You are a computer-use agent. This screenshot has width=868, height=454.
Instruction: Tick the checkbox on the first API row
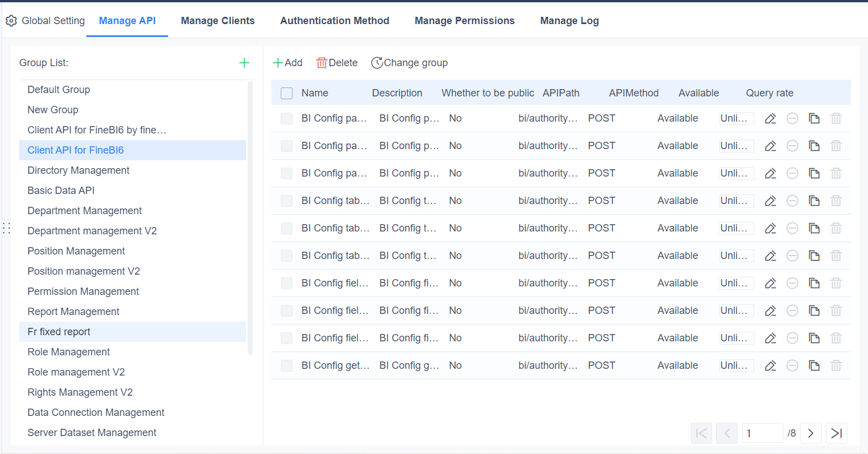pyautogui.click(x=286, y=118)
